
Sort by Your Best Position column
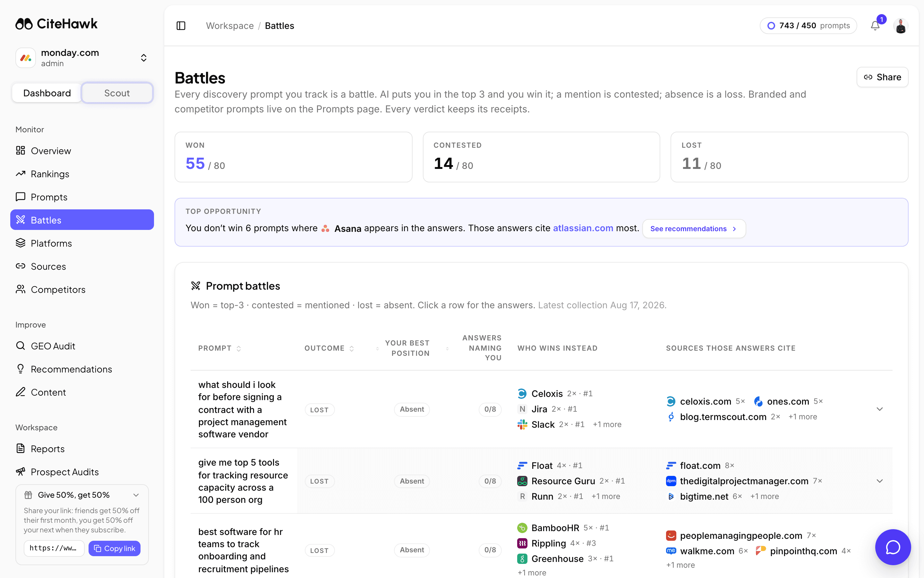403,348
